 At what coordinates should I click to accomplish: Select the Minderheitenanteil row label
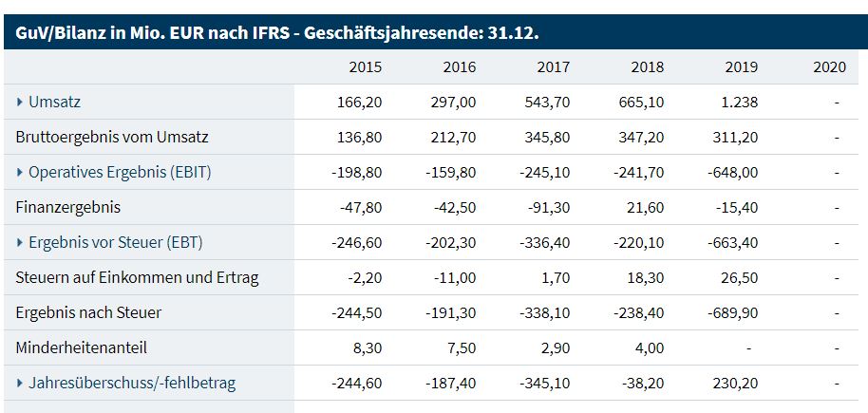(x=82, y=348)
